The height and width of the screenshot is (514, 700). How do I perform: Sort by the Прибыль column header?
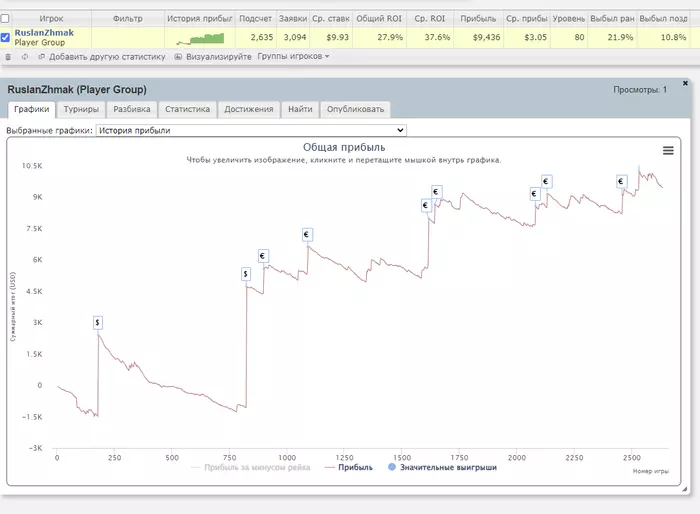point(478,19)
